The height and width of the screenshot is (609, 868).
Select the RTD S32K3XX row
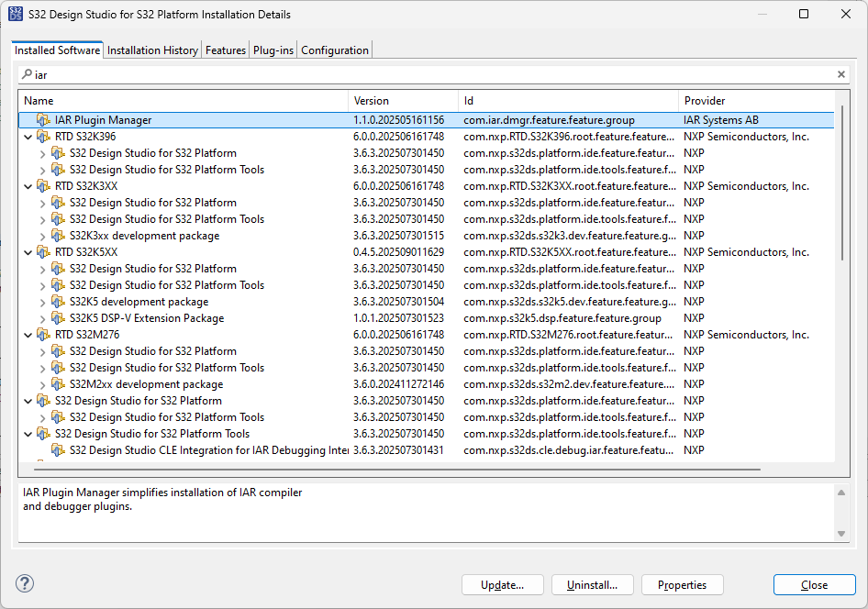point(427,186)
